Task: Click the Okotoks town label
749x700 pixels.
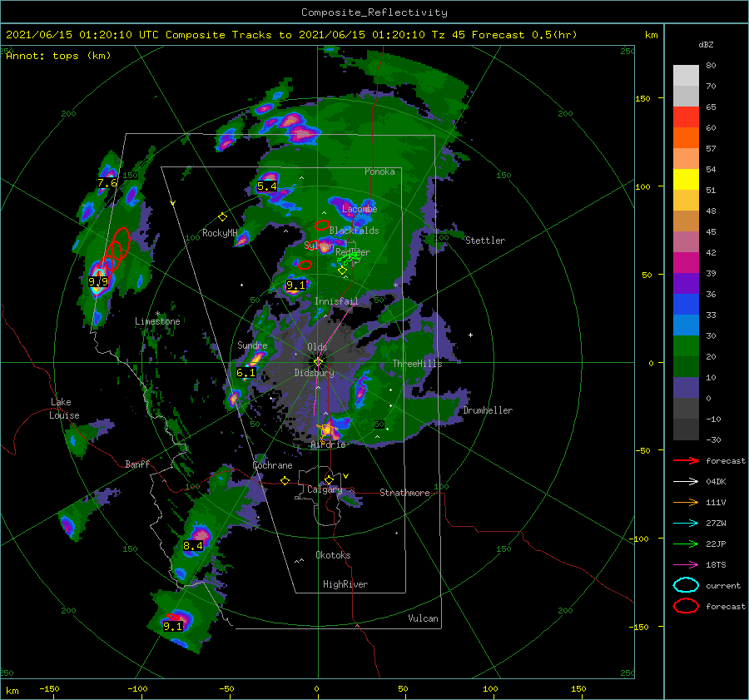Action: (333, 555)
